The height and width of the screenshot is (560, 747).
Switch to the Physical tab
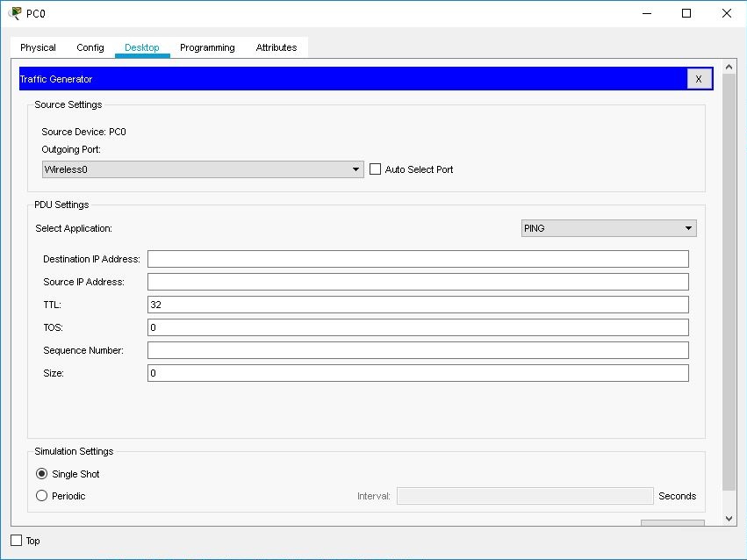click(x=37, y=47)
